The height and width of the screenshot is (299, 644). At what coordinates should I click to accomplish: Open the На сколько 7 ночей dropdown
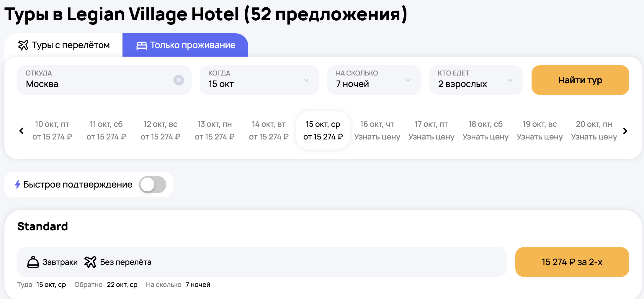pyautogui.click(x=374, y=80)
